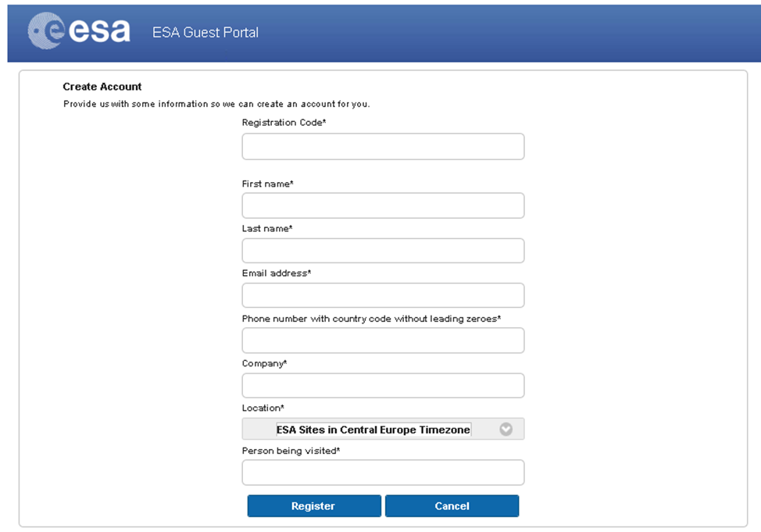Click the Phone number with country code label
This screenshot has height=532, width=761.
coord(371,319)
